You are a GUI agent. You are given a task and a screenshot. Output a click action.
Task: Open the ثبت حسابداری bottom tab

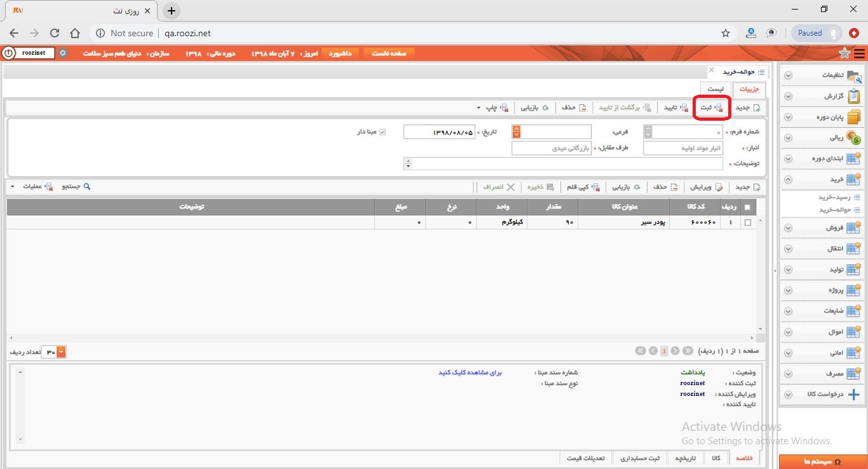point(640,458)
